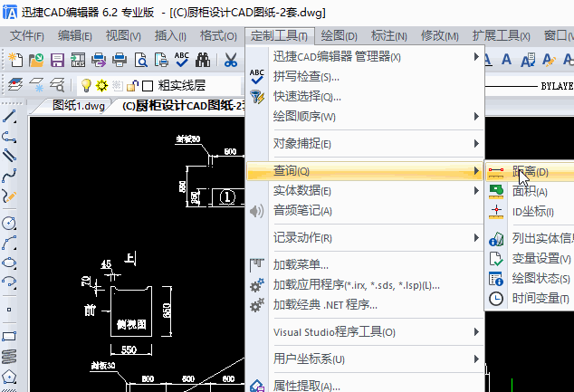Expand the 用户坐标系(U) submenu
This screenshot has width=574, height=392.
coord(366,359)
